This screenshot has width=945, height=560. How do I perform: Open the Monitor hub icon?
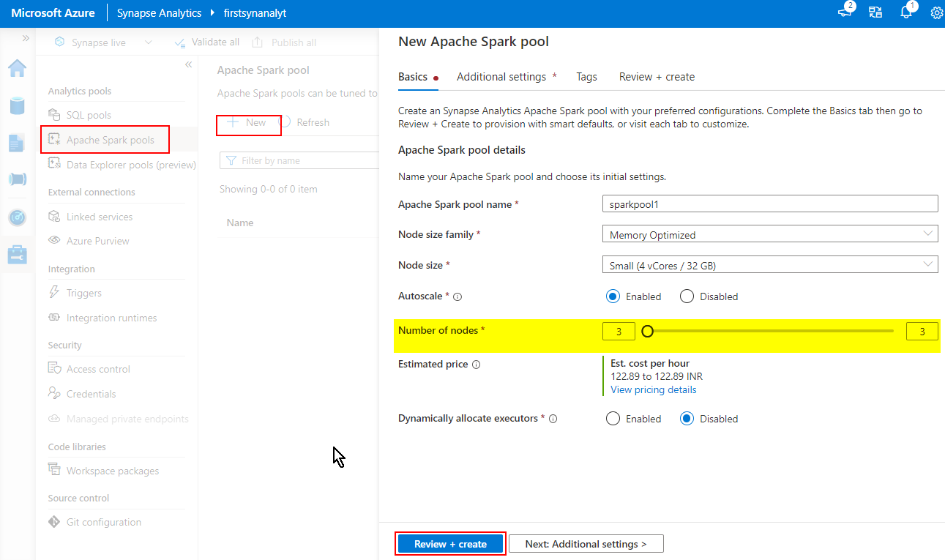[x=17, y=217]
